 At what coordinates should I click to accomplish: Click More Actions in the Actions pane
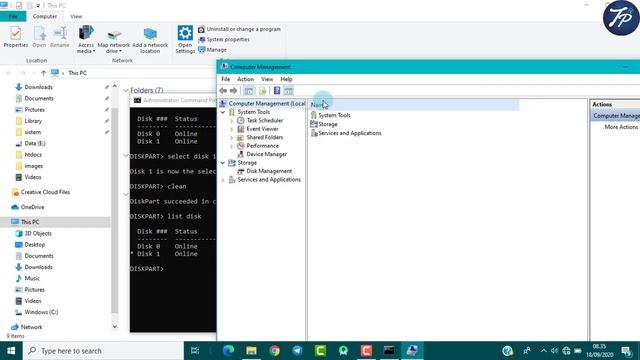click(x=621, y=127)
